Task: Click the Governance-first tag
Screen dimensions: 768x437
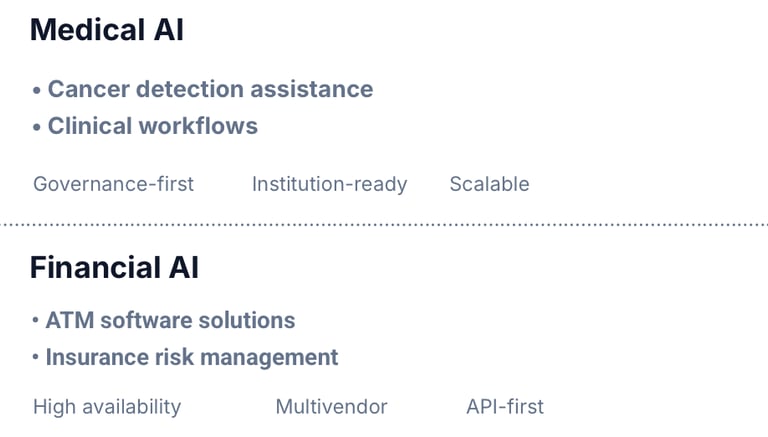Action: point(113,184)
